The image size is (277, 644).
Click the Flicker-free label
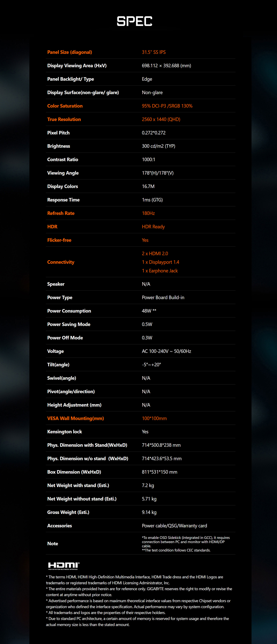(x=59, y=240)
